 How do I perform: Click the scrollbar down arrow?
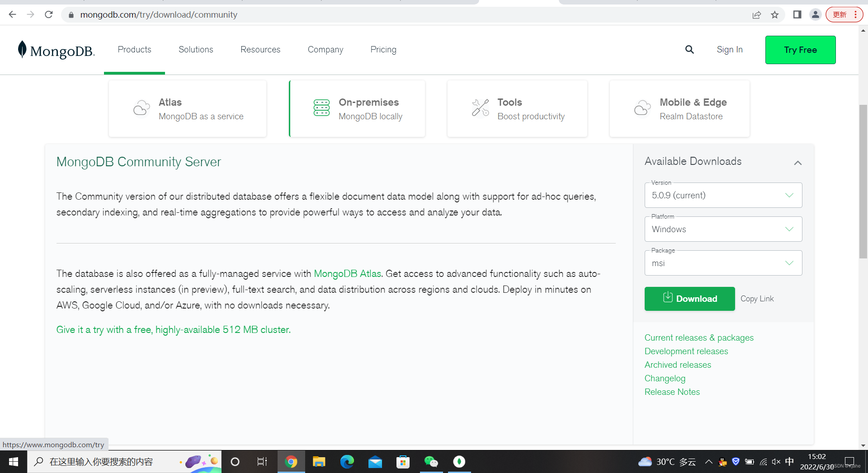click(863, 445)
